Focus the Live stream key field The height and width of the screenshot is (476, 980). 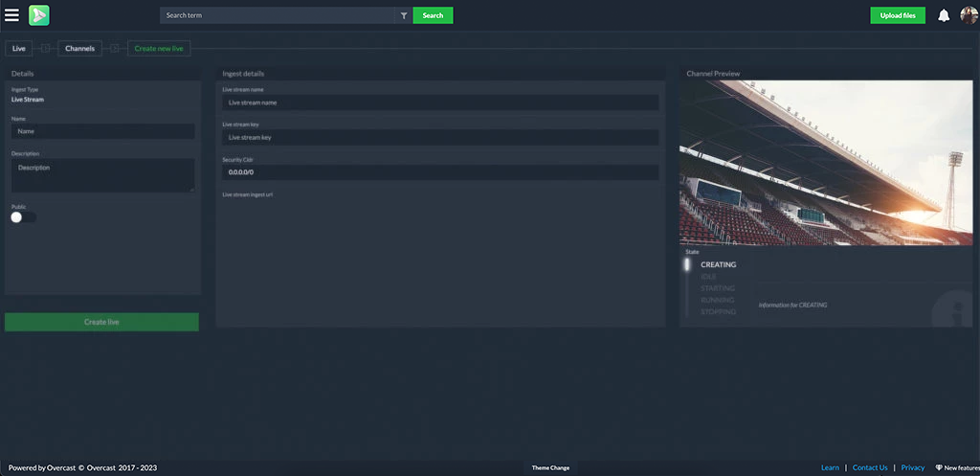coord(440,137)
